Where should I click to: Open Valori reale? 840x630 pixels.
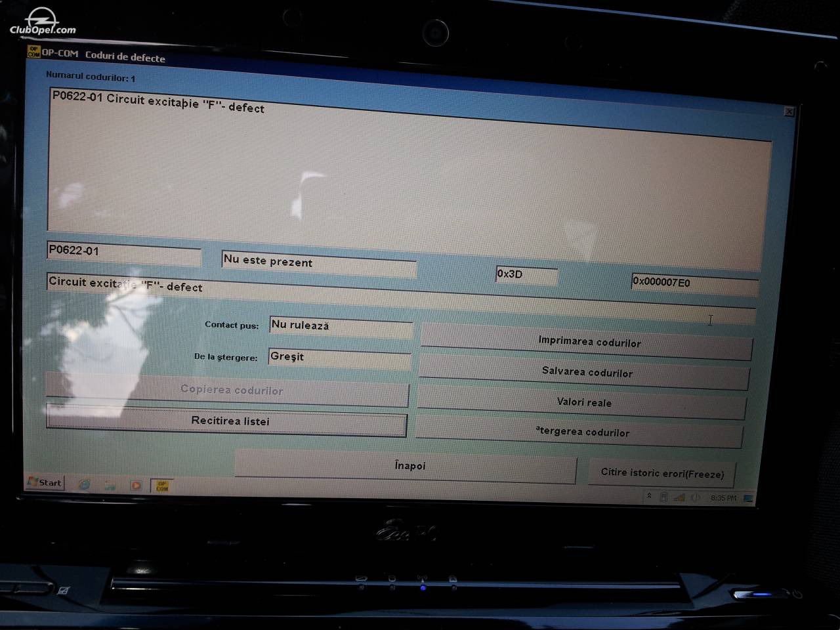coord(582,402)
